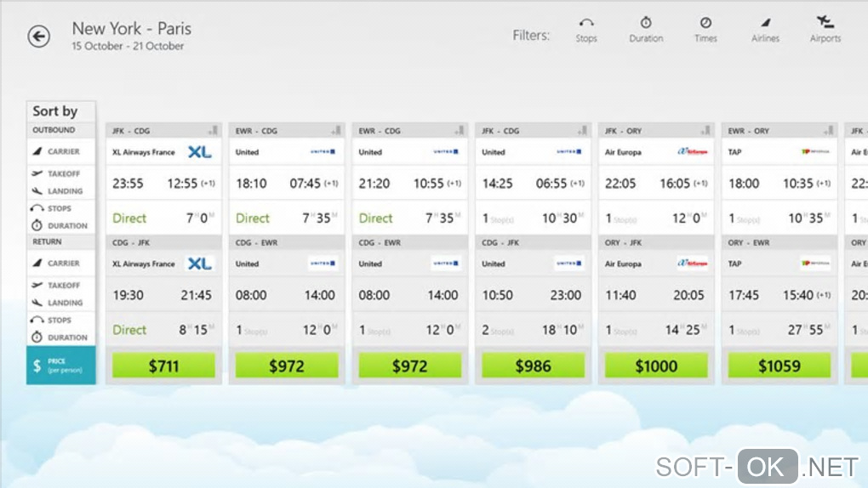Click the 06:55 arrival time

tap(551, 184)
